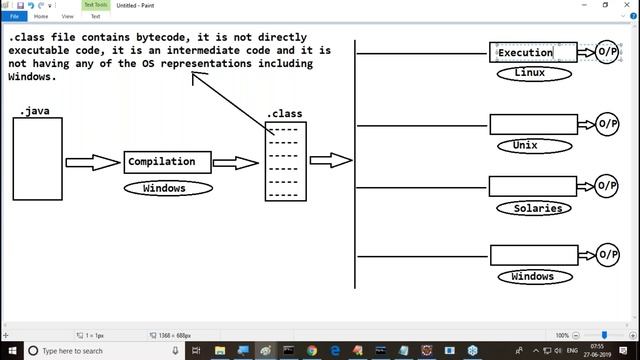Click the volume speaker icon
The image size is (640, 360).
click(x=558, y=351)
